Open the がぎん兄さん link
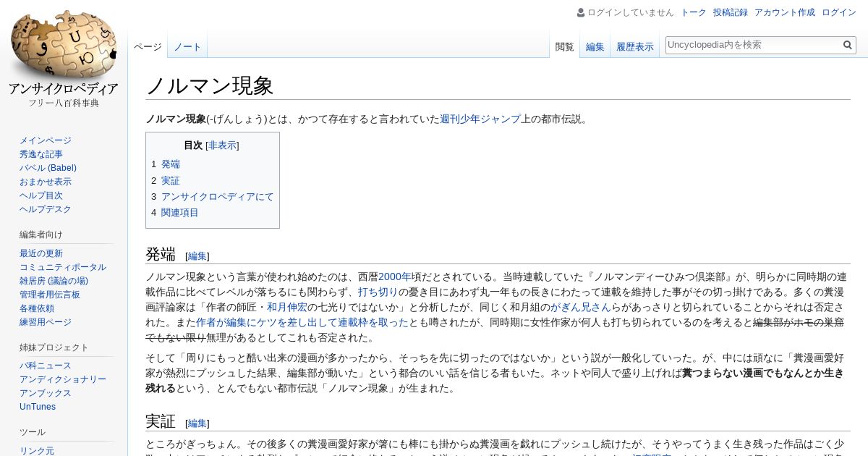This screenshot has height=456, width=868. click(581, 307)
